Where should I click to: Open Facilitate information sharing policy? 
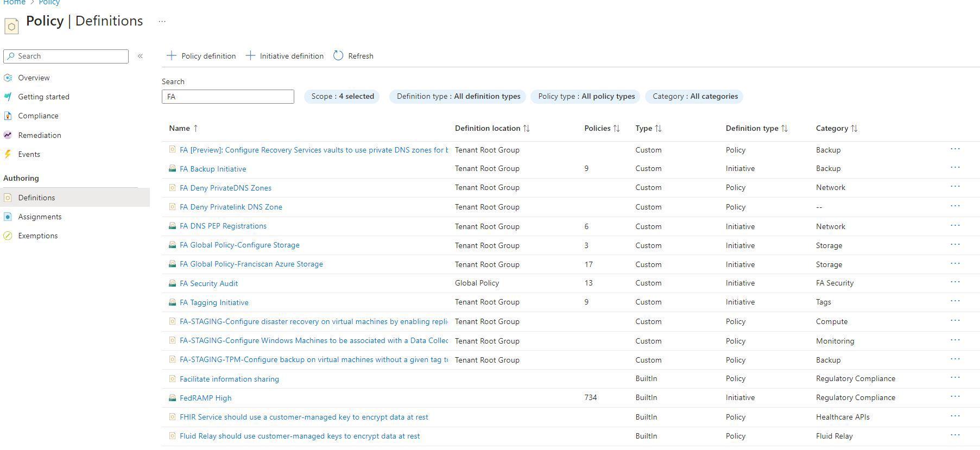(229, 379)
